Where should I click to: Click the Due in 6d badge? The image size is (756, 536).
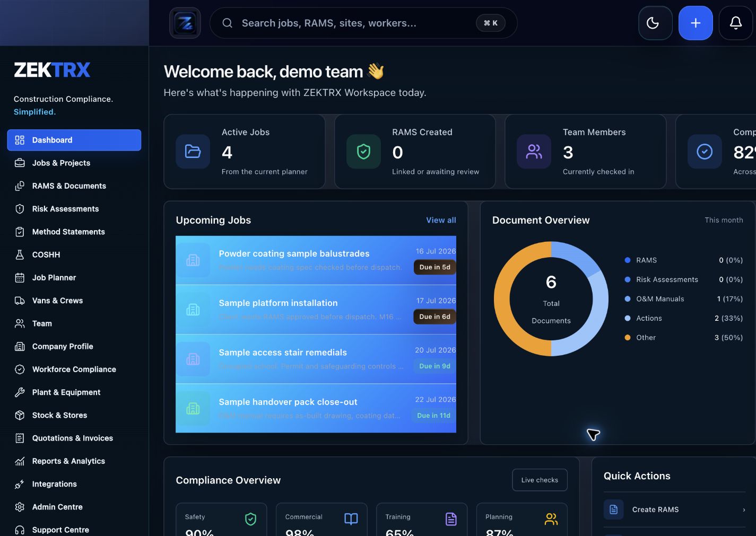[435, 317]
